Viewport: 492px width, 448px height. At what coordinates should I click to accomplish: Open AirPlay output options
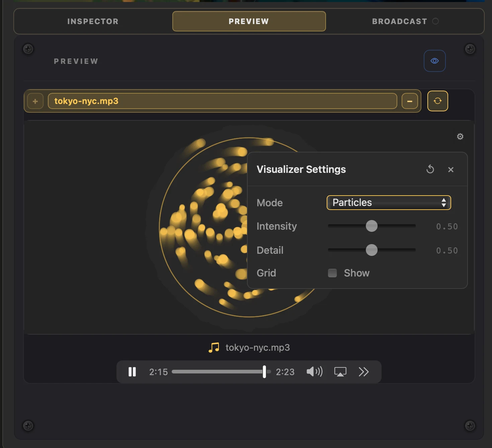340,372
